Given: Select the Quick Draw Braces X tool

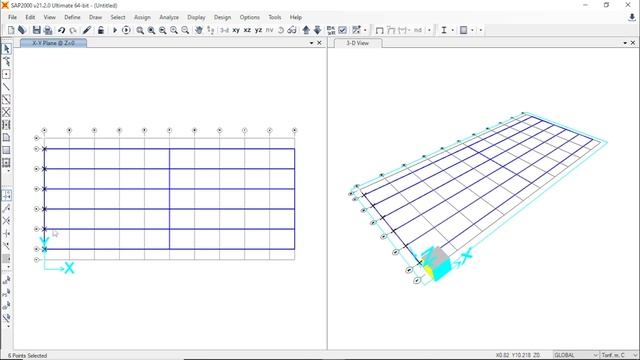Looking at the screenshot, I should [x=7, y=112].
